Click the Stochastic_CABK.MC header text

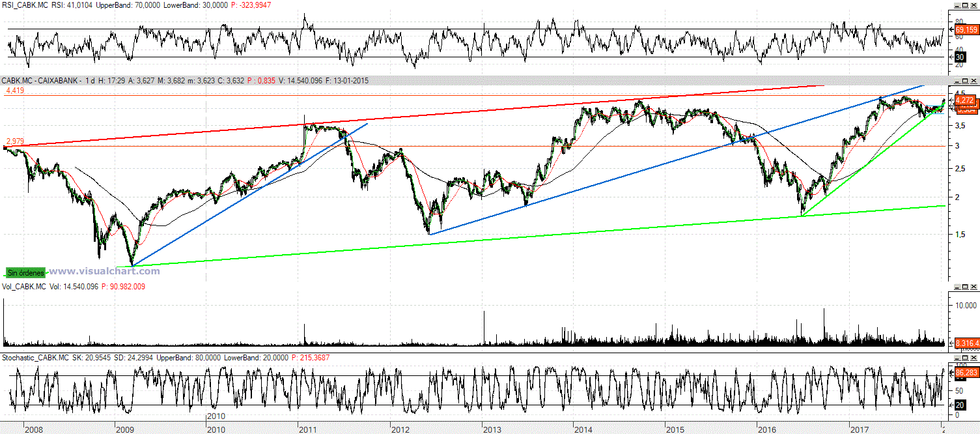tap(36, 358)
